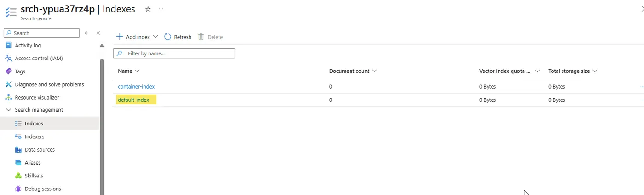
Task: Go to Tags in sidebar
Action: click(20, 71)
